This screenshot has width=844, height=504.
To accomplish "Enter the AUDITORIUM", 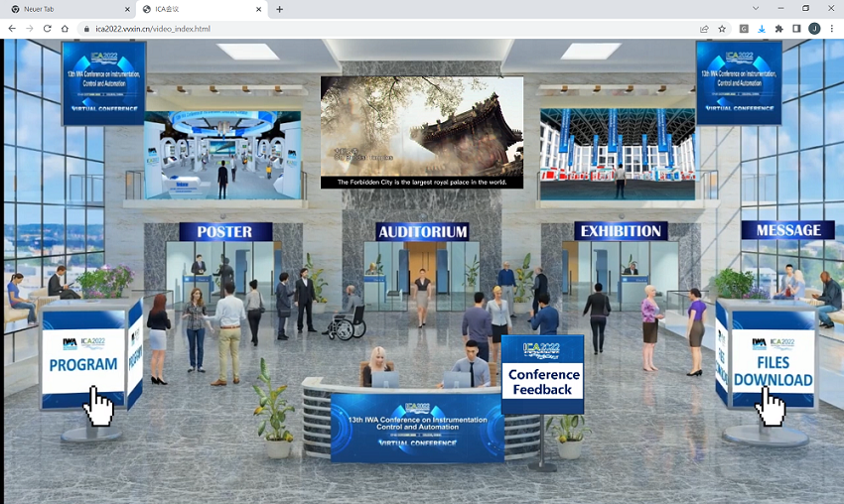I will [423, 232].
